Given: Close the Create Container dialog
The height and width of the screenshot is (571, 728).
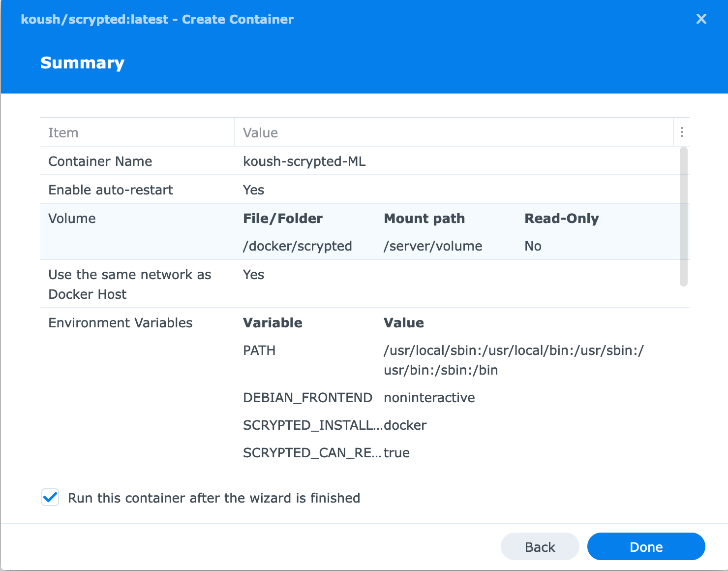Looking at the screenshot, I should 701,19.
